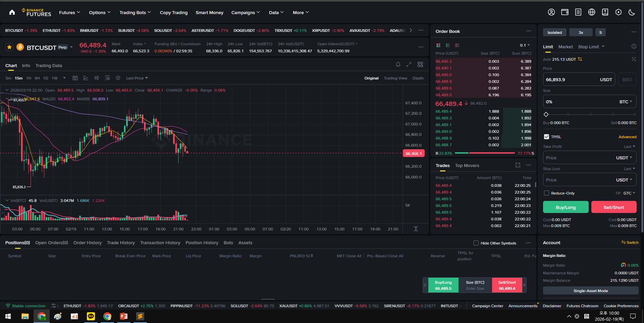Open the Trading Bots dropdown menu
This screenshot has width=644, height=323.
135,12
